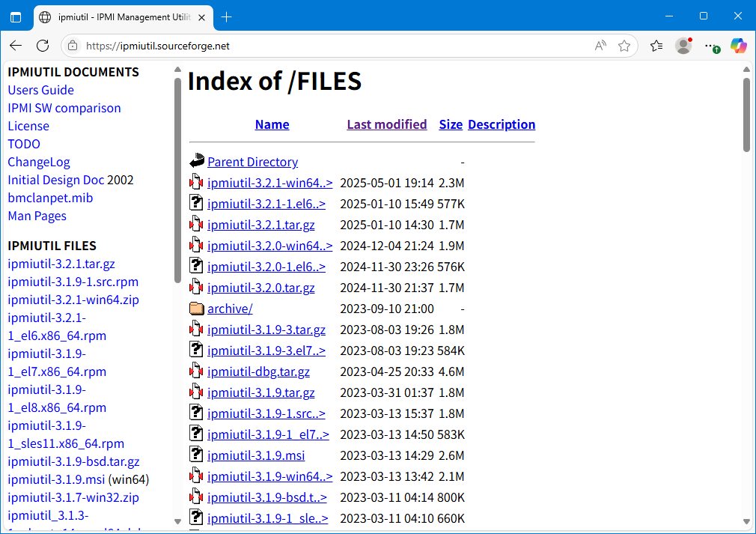Sort the file listing by Size

coord(451,124)
